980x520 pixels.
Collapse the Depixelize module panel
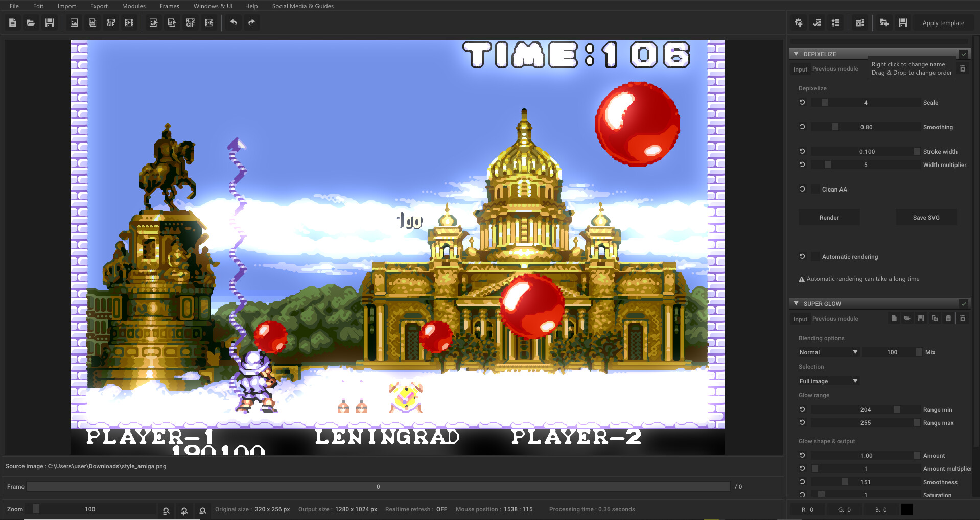coord(796,54)
